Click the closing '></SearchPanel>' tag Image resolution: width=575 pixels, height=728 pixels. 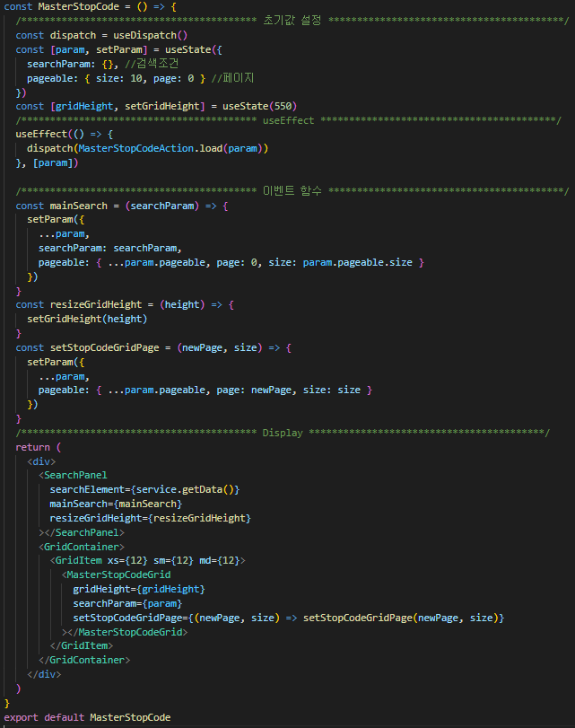coord(82,532)
